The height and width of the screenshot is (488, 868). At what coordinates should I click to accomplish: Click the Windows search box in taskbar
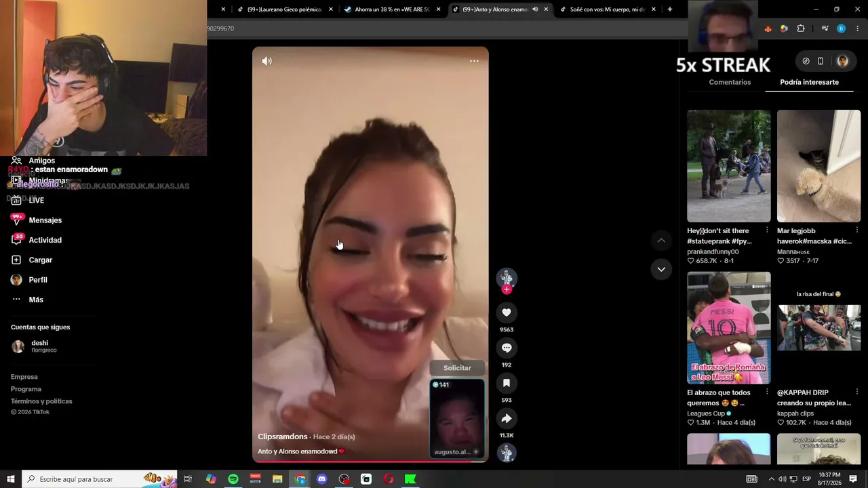[100, 479]
